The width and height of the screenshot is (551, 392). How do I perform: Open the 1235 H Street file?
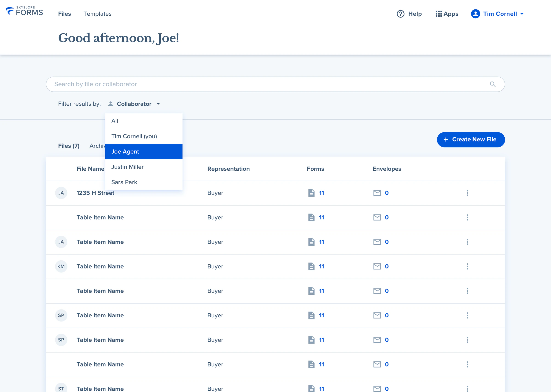point(95,193)
